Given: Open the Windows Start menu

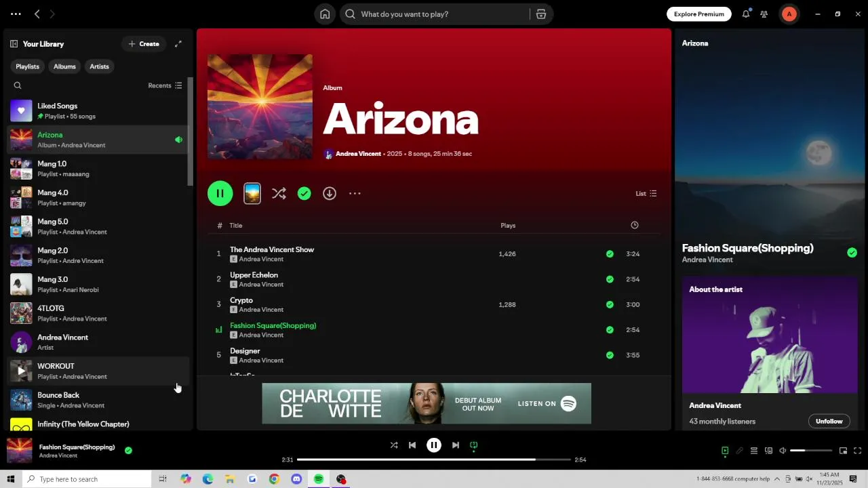Looking at the screenshot, I should (10, 479).
